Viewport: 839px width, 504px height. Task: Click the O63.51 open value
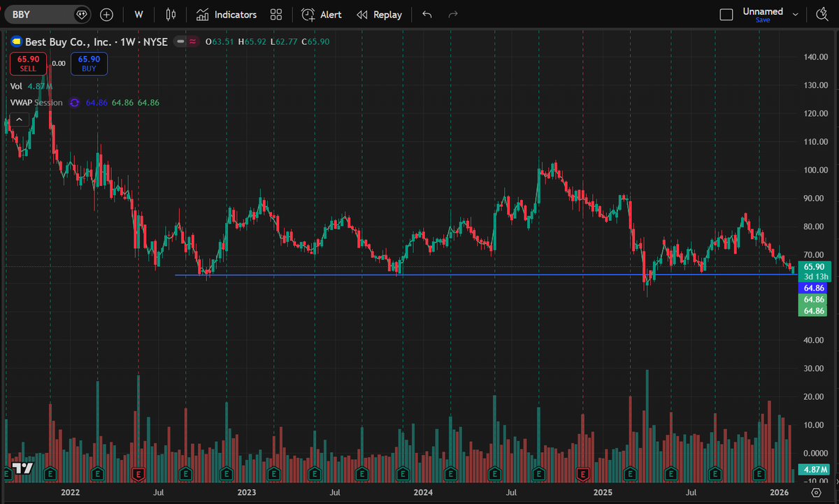tap(220, 42)
